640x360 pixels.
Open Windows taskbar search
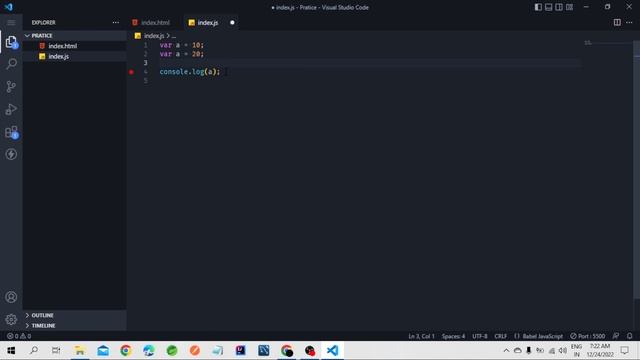pos(34,350)
